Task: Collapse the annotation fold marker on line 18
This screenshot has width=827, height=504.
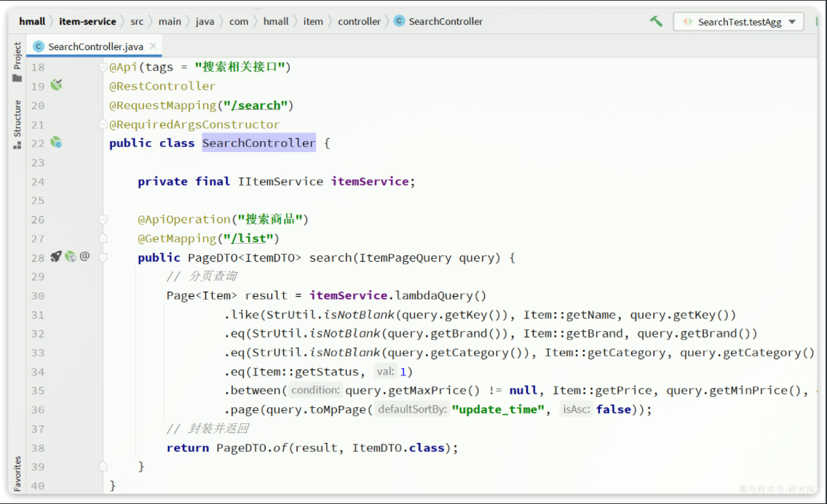Action: [x=103, y=67]
